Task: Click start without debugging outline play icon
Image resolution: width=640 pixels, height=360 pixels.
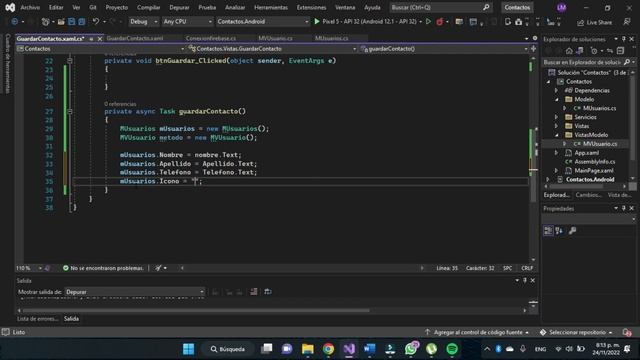Action: [x=428, y=22]
